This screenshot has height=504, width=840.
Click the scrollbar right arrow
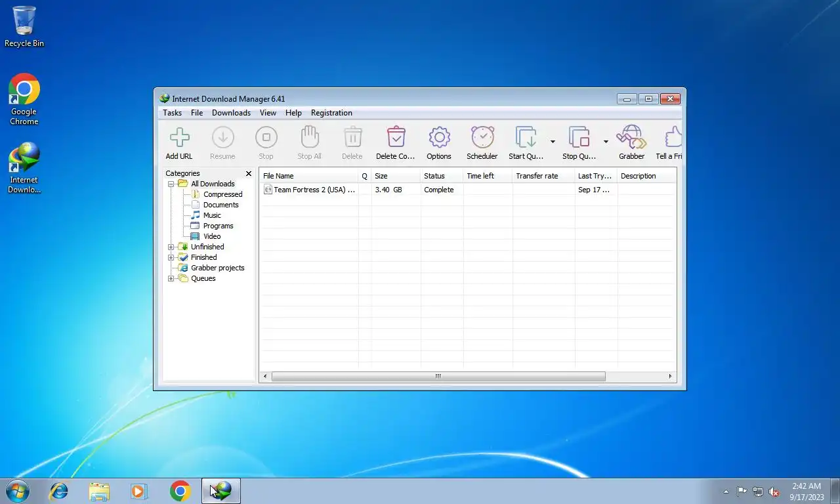[x=670, y=376]
